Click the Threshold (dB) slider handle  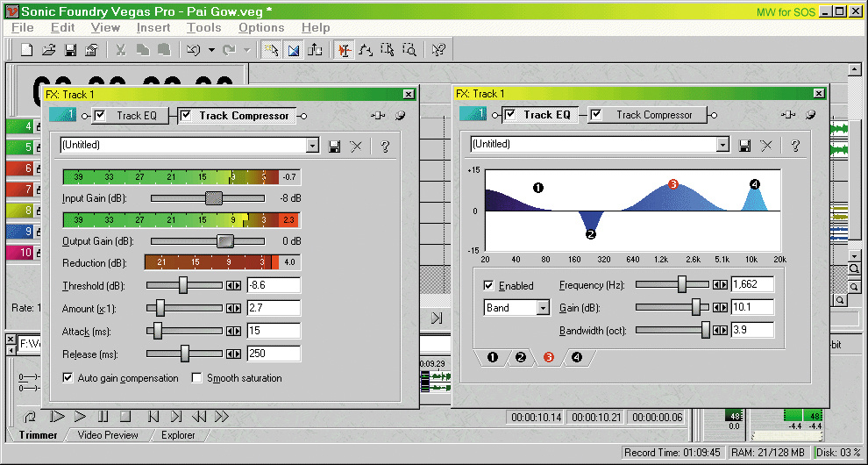click(183, 285)
